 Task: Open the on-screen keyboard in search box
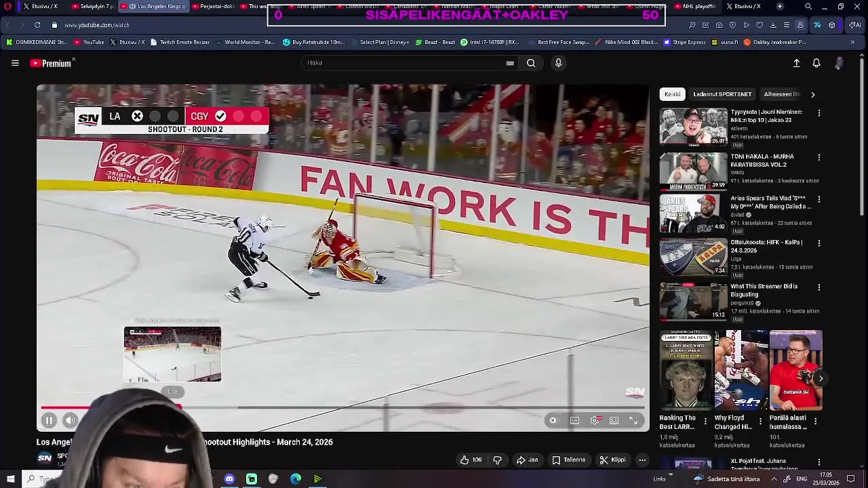coord(510,63)
